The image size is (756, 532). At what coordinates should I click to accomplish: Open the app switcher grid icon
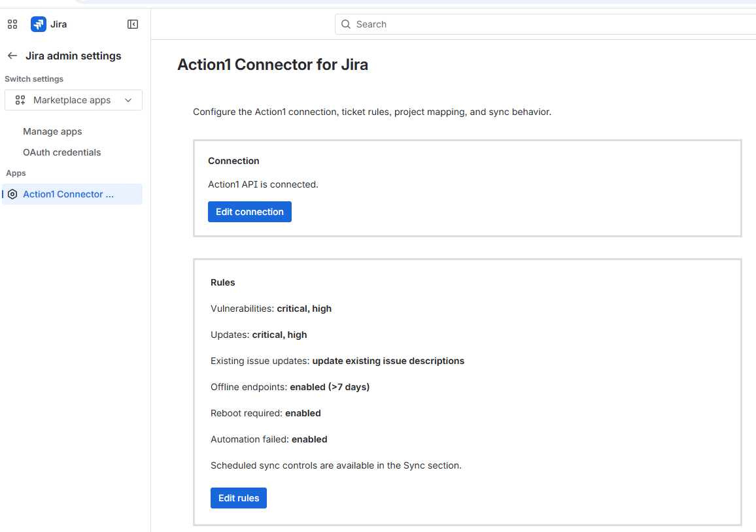pyautogui.click(x=12, y=24)
